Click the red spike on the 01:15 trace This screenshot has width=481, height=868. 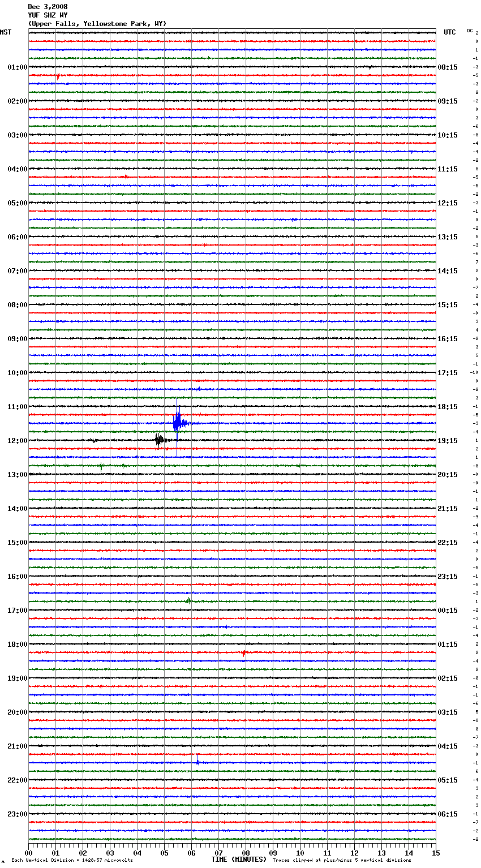(58, 75)
